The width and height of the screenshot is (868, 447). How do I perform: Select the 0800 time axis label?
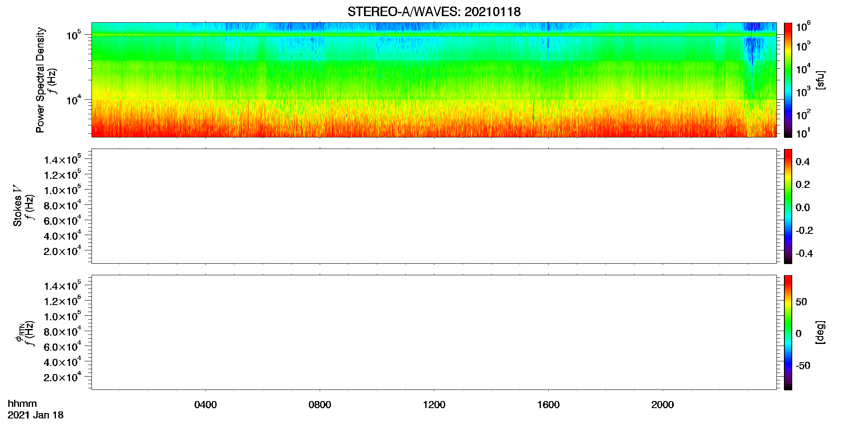320,405
